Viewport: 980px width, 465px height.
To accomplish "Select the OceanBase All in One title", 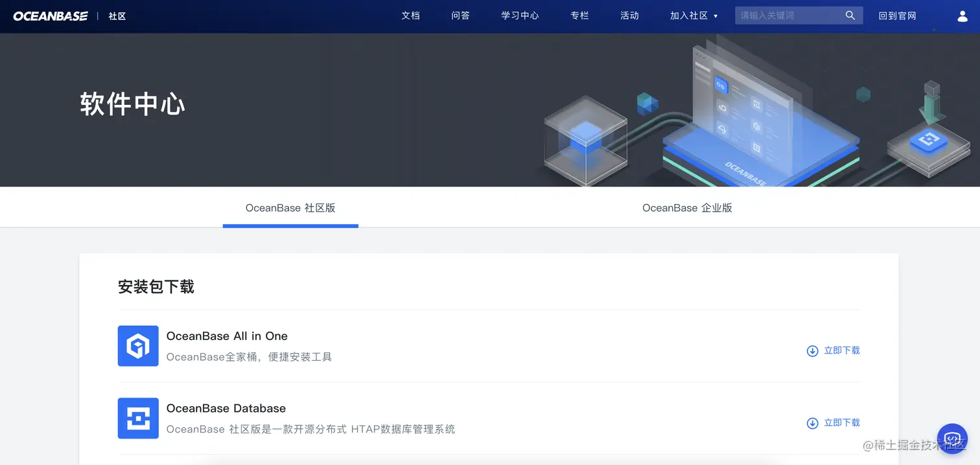I will (227, 336).
